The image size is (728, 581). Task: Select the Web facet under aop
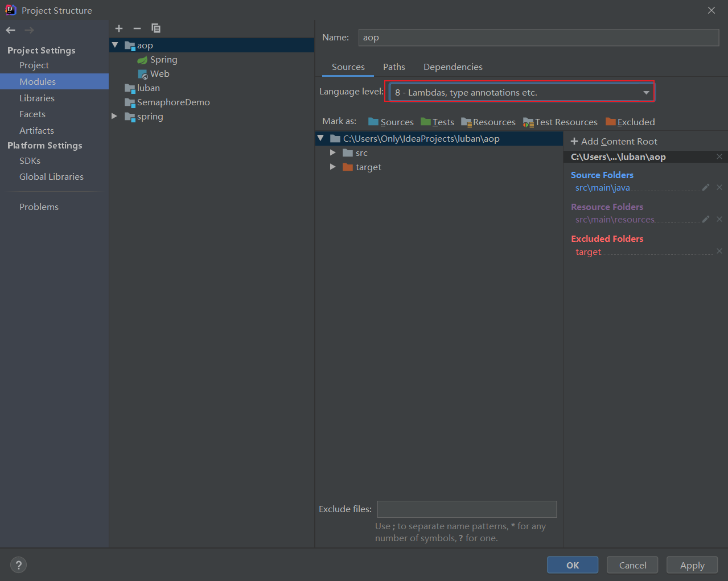point(159,73)
